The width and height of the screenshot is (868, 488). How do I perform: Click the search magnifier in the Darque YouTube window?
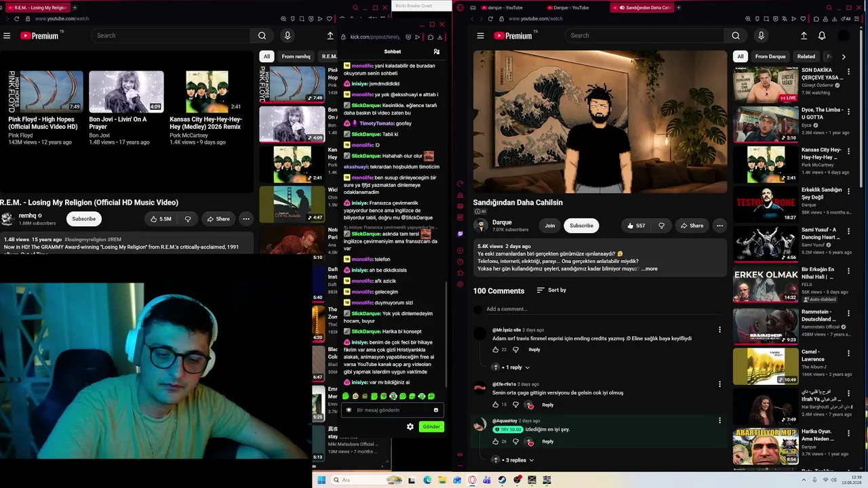[x=736, y=35]
